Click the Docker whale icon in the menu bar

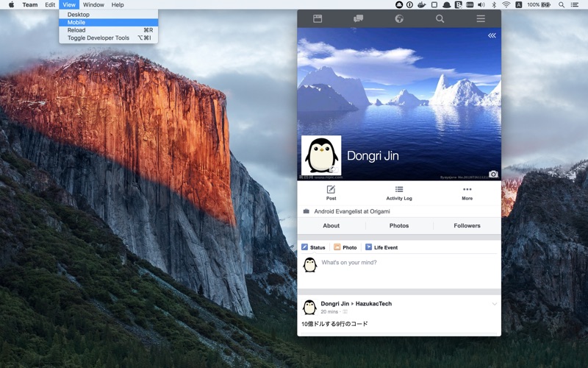click(422, 4)
